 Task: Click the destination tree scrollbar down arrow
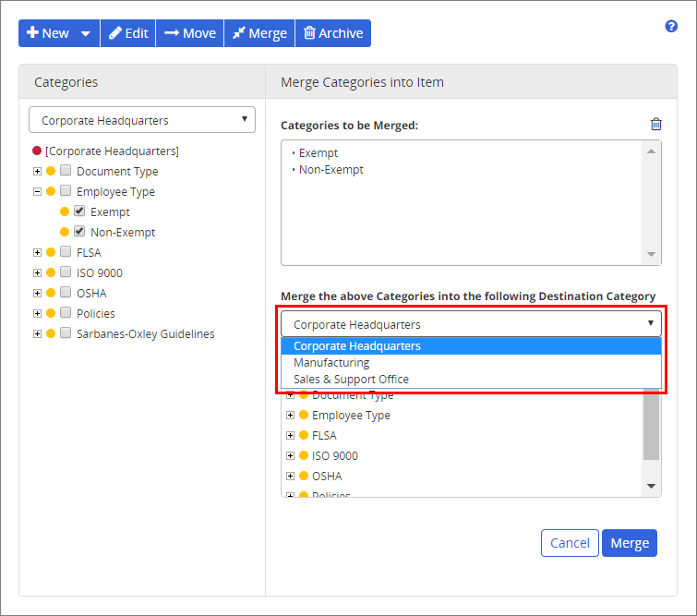tap(651, 486)
